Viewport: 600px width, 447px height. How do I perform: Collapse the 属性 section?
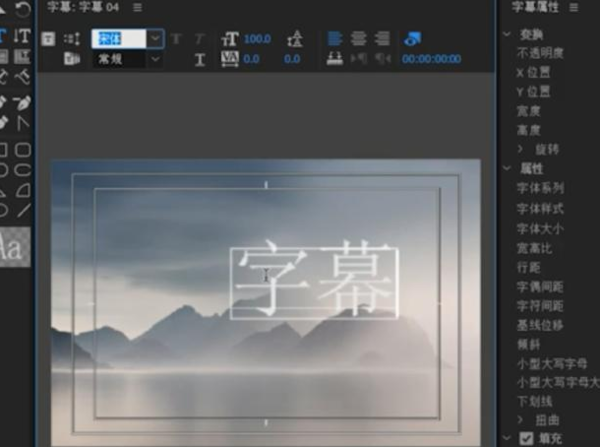[507, 168]
